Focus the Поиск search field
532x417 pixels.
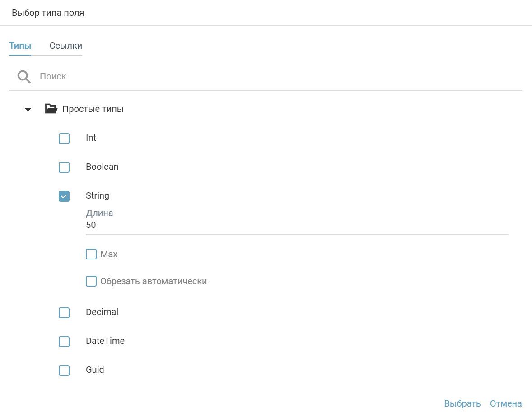coord(271,77)
